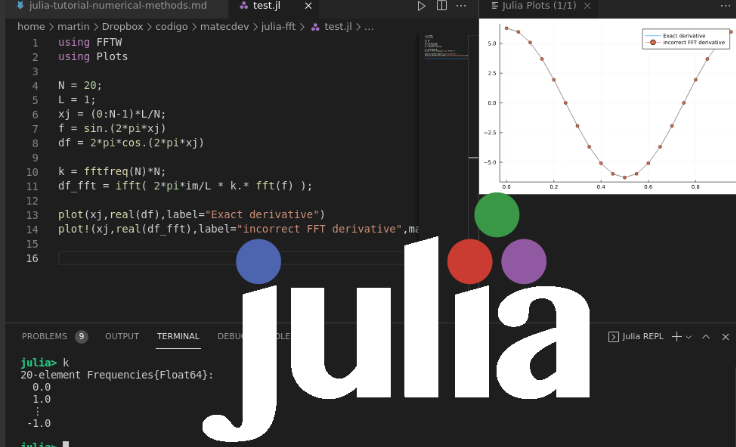736x447 pixels.
Task: Click 'using Plots' on line 2
Action: (93, 56)
